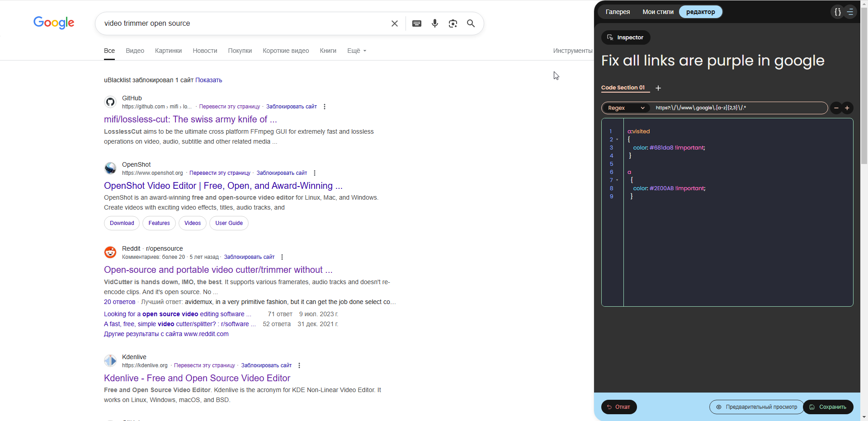This screenshot has height=421, width=868.
Task: Add a URL rule with plus button
Action: [847, 108]
